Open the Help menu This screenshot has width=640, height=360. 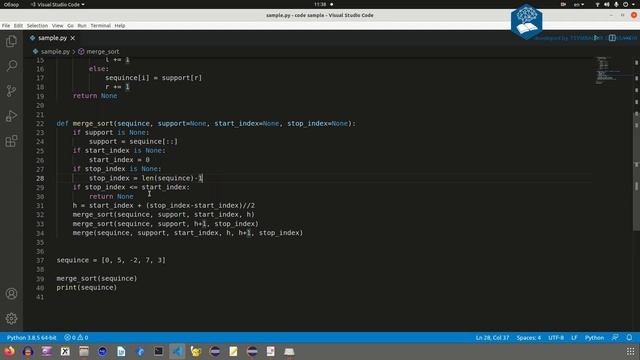[120, 25]
